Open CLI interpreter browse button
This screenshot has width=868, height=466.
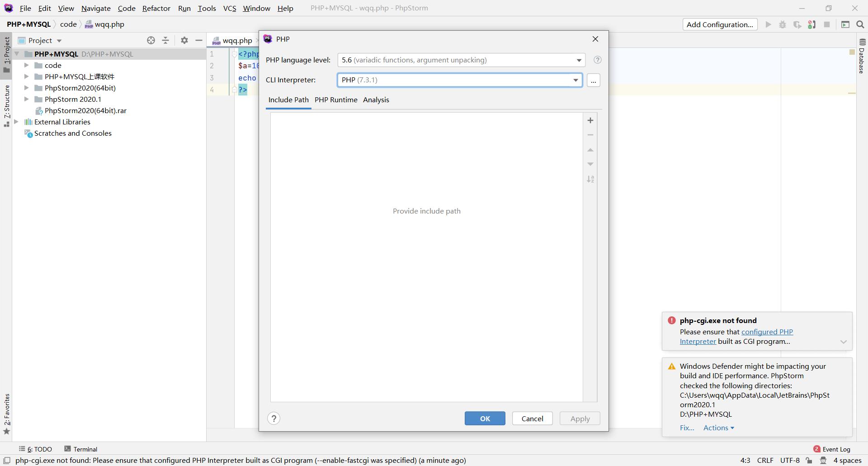pyautogui.click(x=593, y=80)
